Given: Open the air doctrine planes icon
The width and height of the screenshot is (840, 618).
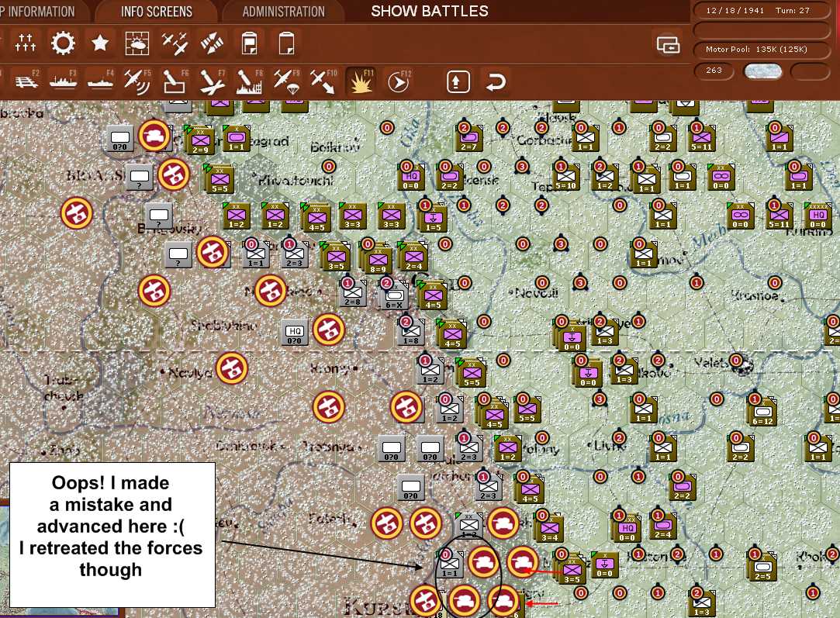Looking at the screenshot, I should click(x=175, y=43).
